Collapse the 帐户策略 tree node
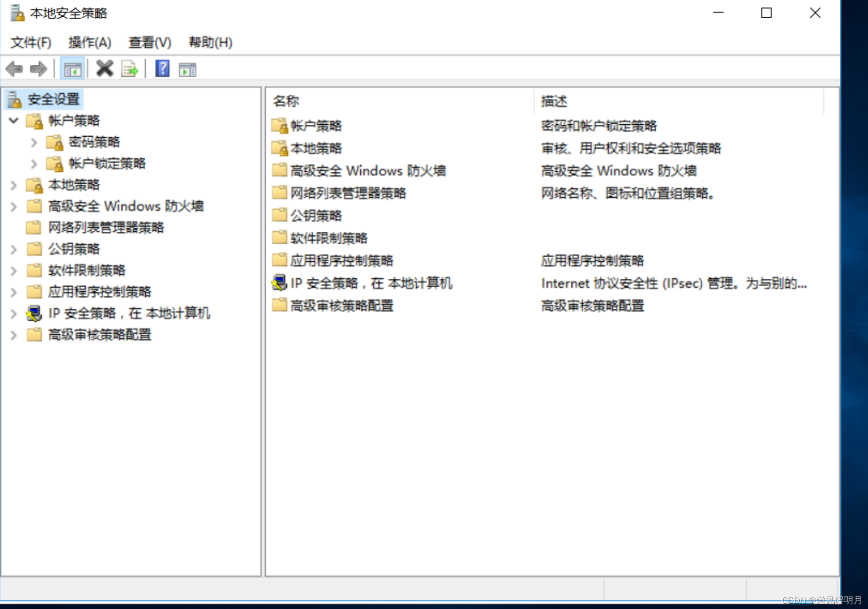Screen dimensions: 868x609 coord(14,120)
